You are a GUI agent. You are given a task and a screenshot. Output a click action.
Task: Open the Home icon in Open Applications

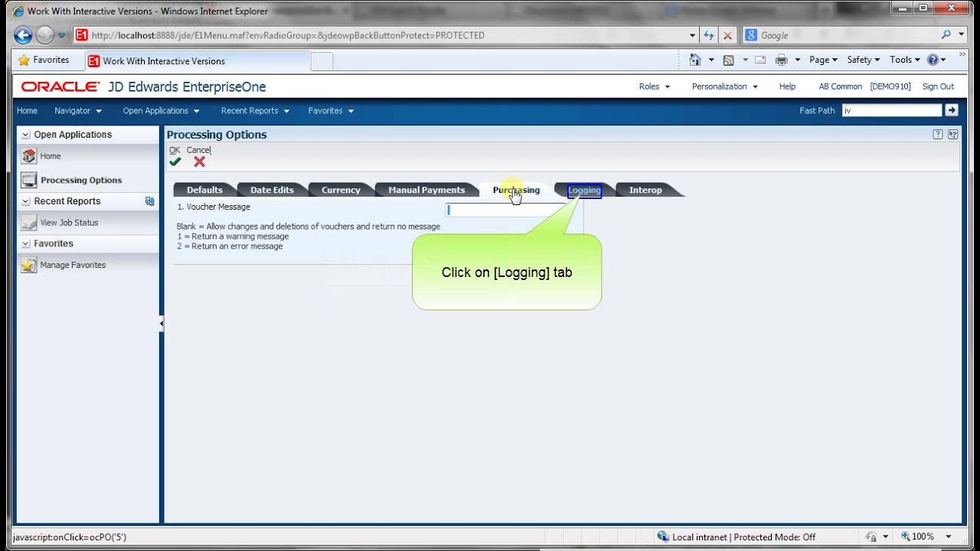(x=29, y=156)
